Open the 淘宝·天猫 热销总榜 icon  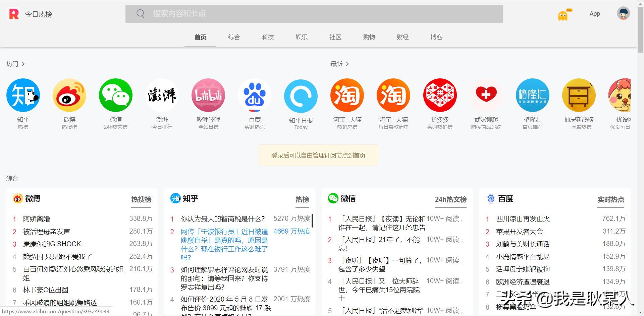click(347, 95)
